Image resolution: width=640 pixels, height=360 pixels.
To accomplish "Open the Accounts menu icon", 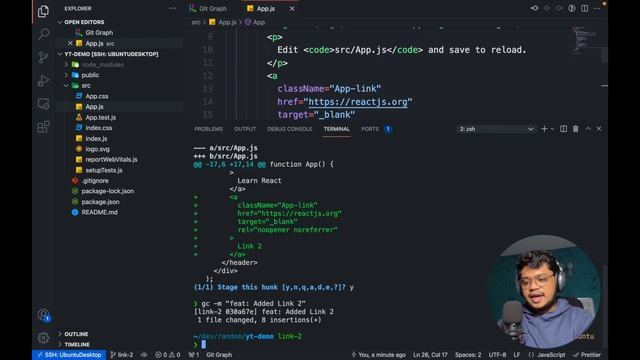I will tap(43, 315).
